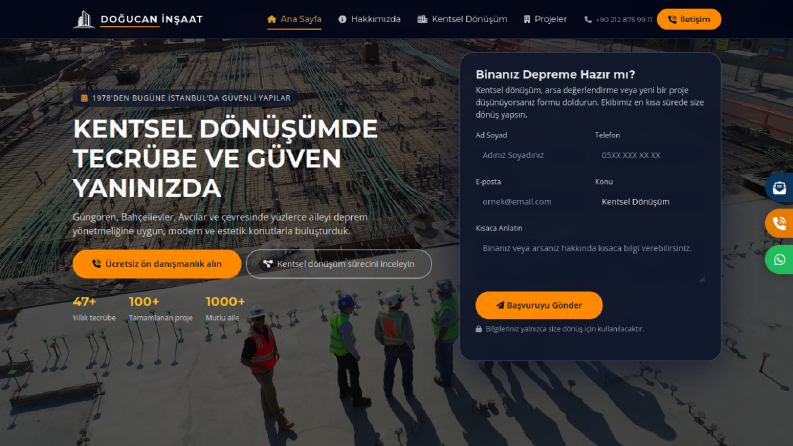Click the 1978'den Bugüne İstanbul'da Güvenli Yapılar badge
Image resolution: width=793 pixels, height=446 pixels.
pyautogui.click(x=186, y=98)
